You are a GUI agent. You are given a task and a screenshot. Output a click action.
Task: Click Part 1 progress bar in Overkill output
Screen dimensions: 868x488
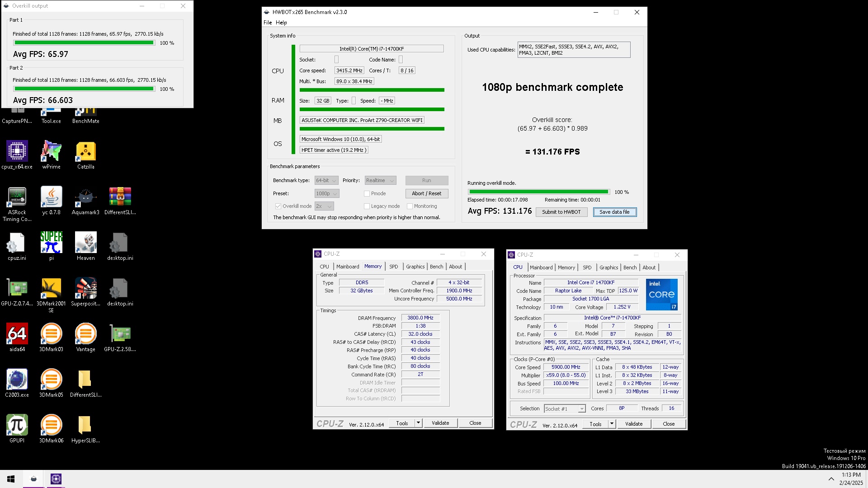(x=84, y=43)
